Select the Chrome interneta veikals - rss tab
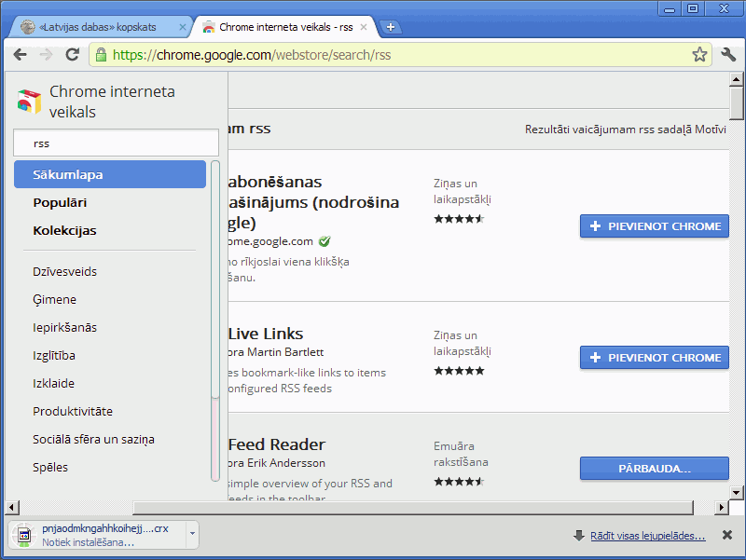Viewport: 746px width, 560px height. 286,27
